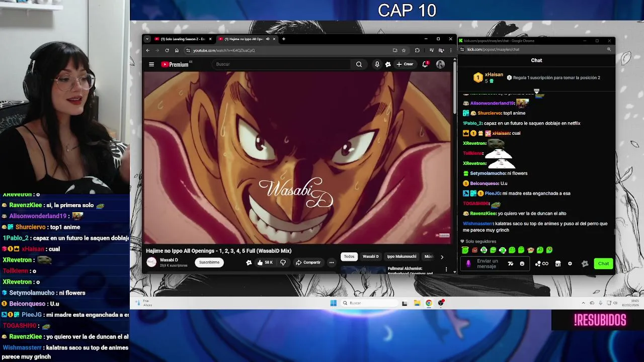This screenshot has height=362, width=644.
Task: Click the Compartir share button
Action: [x=308, y=262]
